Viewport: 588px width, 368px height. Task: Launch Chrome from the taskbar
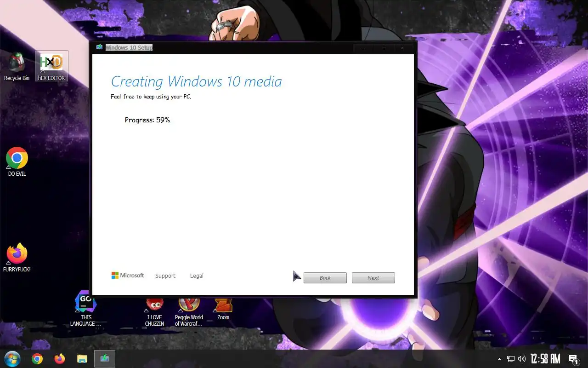37,359
